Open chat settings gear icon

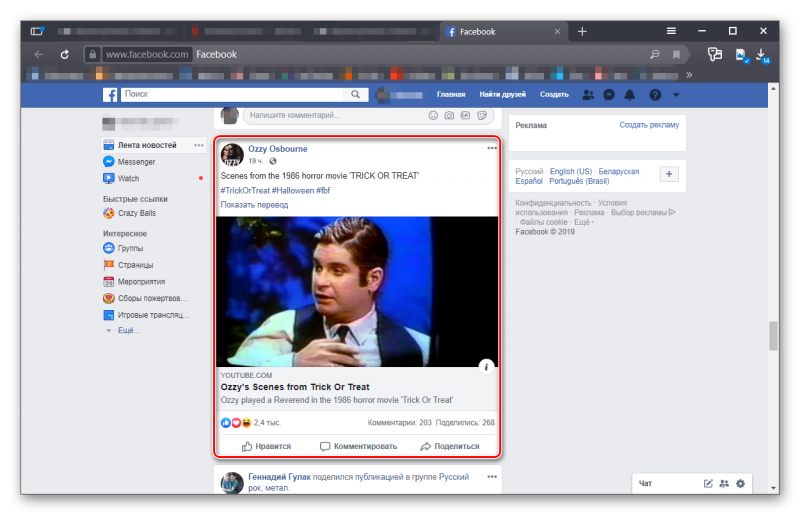pos(740,483)
